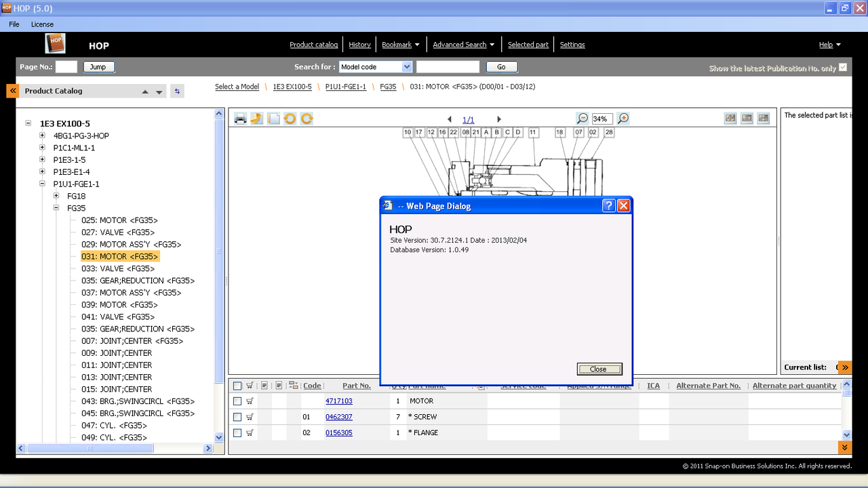Open Settings page
Viewport: 868px width, 488px height.
(x=572, y=45)
